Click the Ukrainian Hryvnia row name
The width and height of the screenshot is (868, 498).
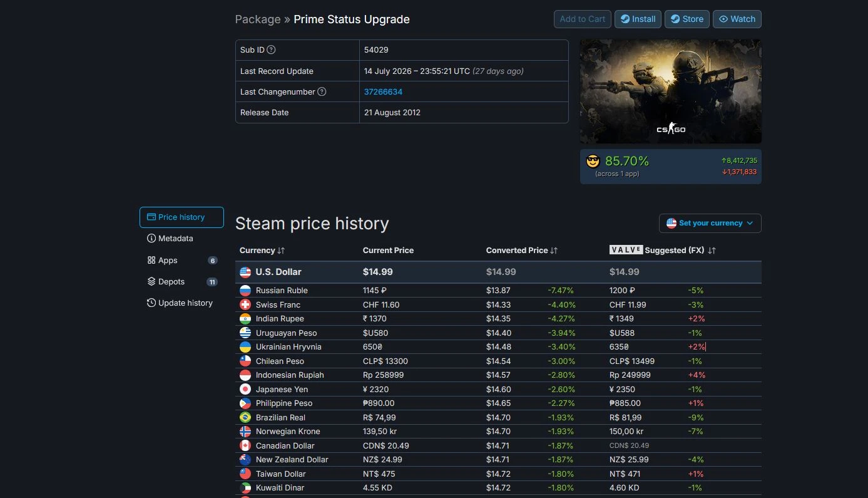pos(289,347)
